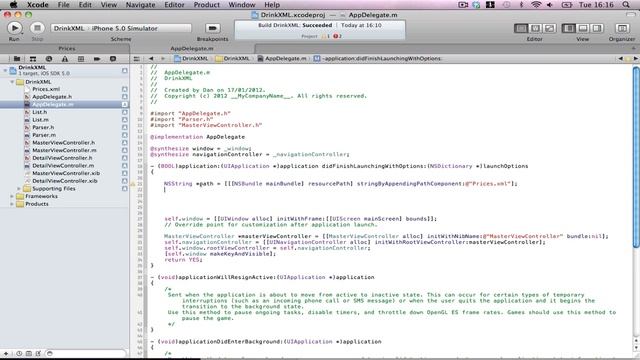Open the Editor menu
The height and width of the screenshot is (360, 640).
click(x=174, y=5)
